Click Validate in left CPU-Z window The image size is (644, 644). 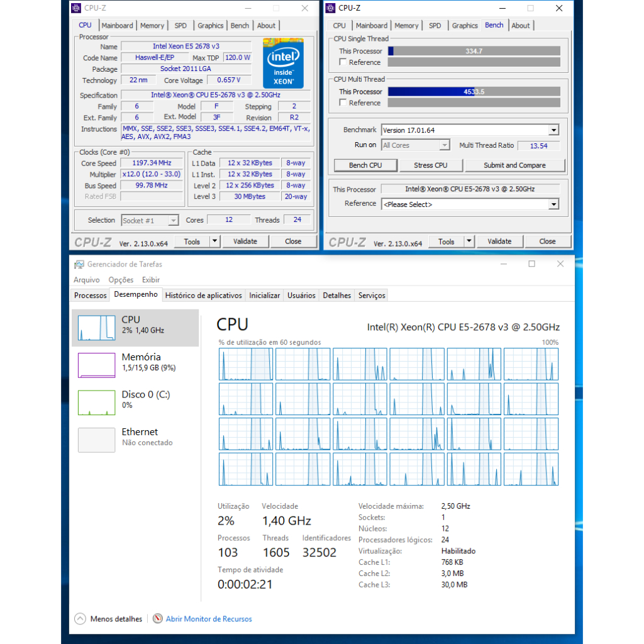coord(245,241)
